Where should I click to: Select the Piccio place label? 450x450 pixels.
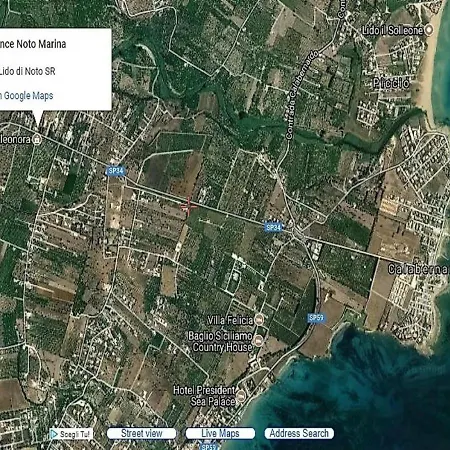(x=391, y=83)
